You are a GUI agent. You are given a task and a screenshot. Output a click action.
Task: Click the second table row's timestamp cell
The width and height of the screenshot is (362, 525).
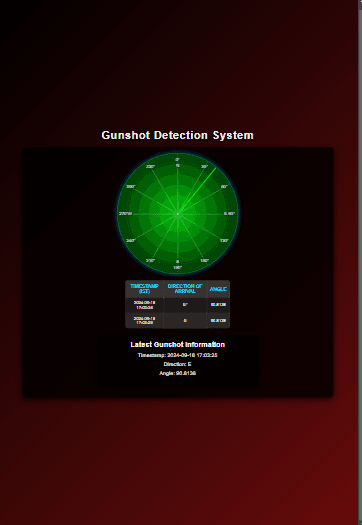tap(144, 320)
